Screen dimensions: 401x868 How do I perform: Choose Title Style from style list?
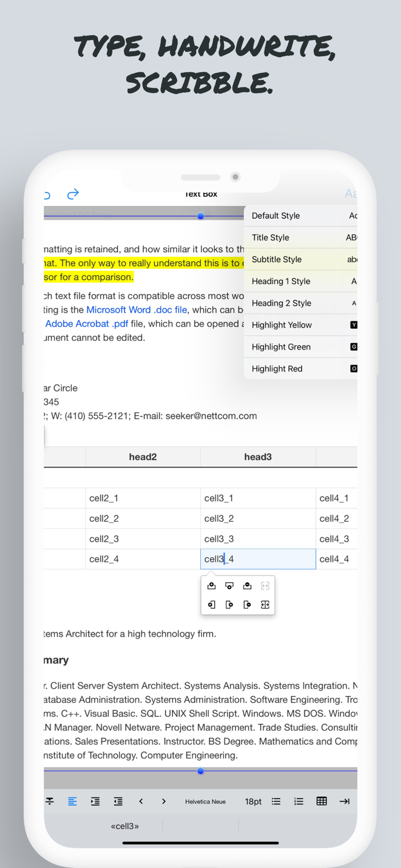pyautogui.click(x=301, y=237)
